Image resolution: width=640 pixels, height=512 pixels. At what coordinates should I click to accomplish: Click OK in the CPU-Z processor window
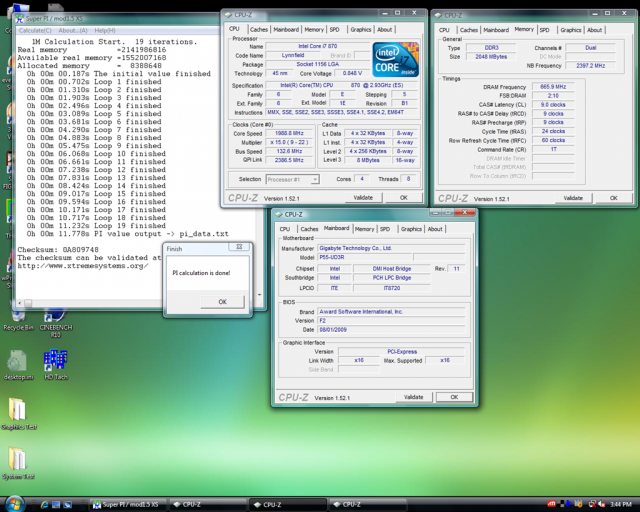(x=404, y=198)
